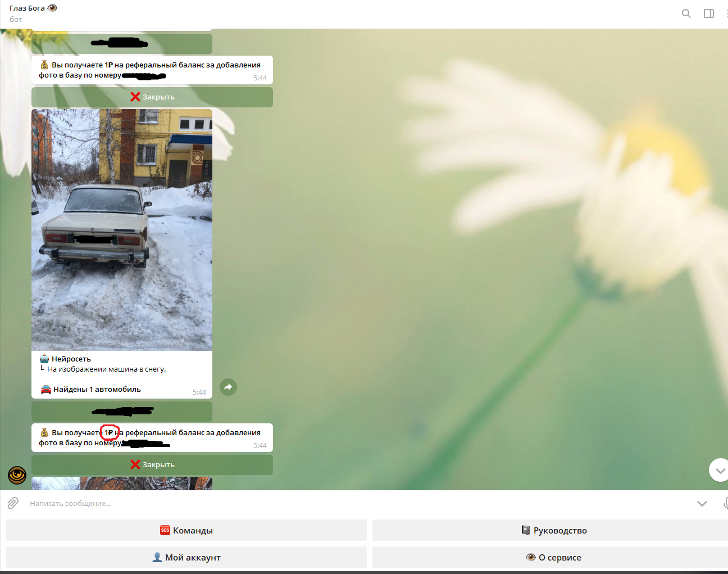
Task: Click the paperclip attach file icon
Action: pyautogui.click(x=13, y=503)
